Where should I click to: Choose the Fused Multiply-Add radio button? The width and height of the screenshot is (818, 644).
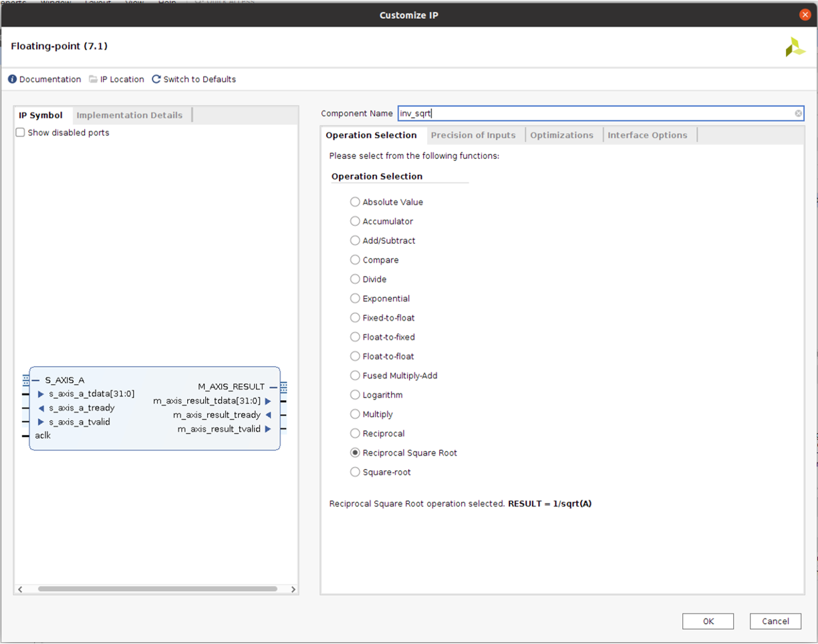click(355, 376)
